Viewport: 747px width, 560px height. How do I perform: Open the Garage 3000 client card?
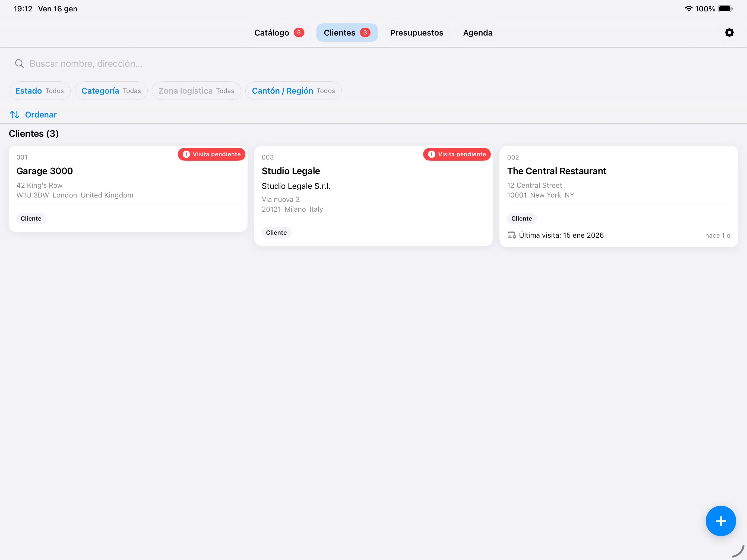point(128,189)
